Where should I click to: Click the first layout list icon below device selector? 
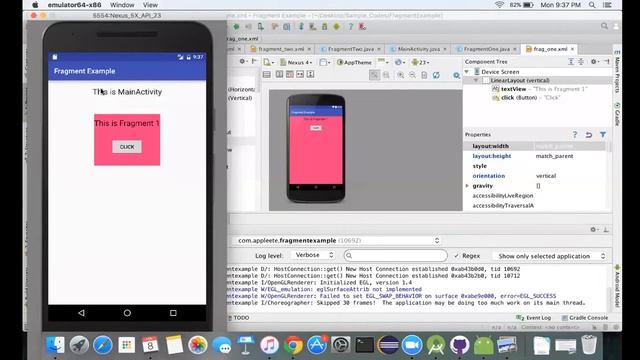(x=267, y=74)
